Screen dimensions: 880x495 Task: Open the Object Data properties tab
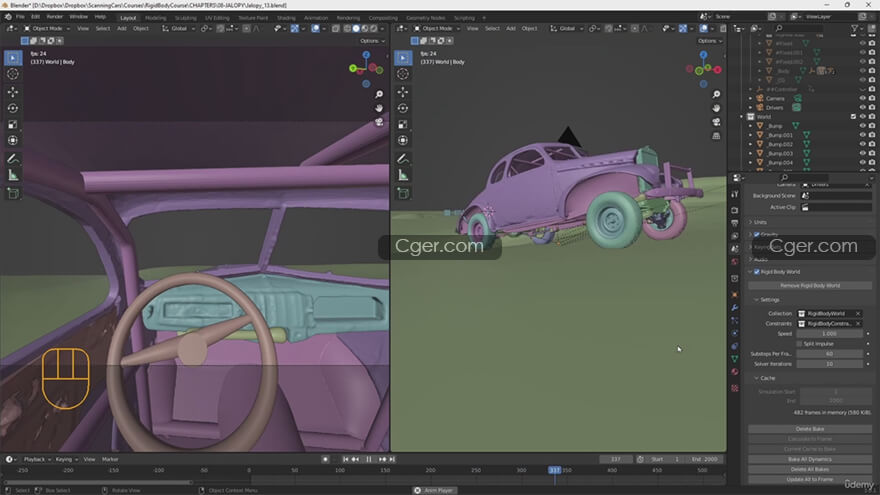point(735,359)
